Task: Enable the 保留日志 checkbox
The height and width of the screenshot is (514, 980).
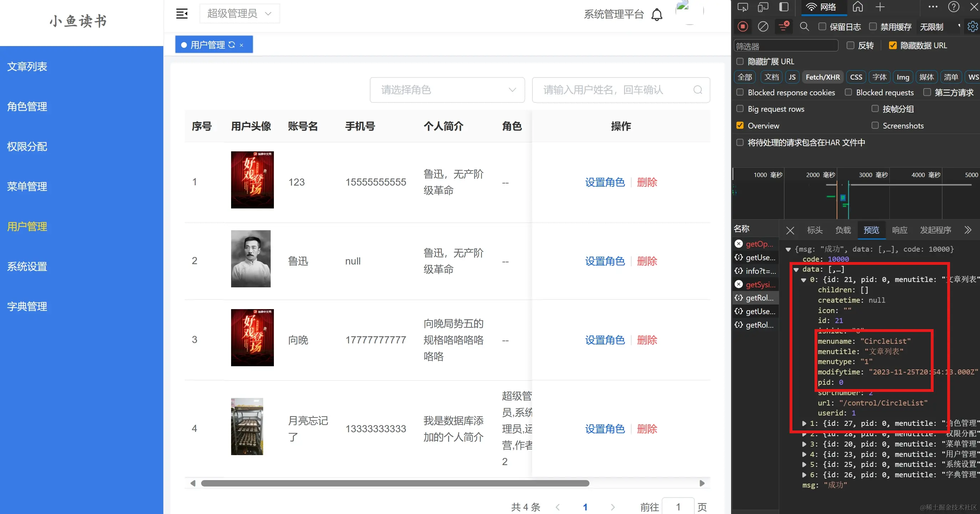Action: click(822, 27)
